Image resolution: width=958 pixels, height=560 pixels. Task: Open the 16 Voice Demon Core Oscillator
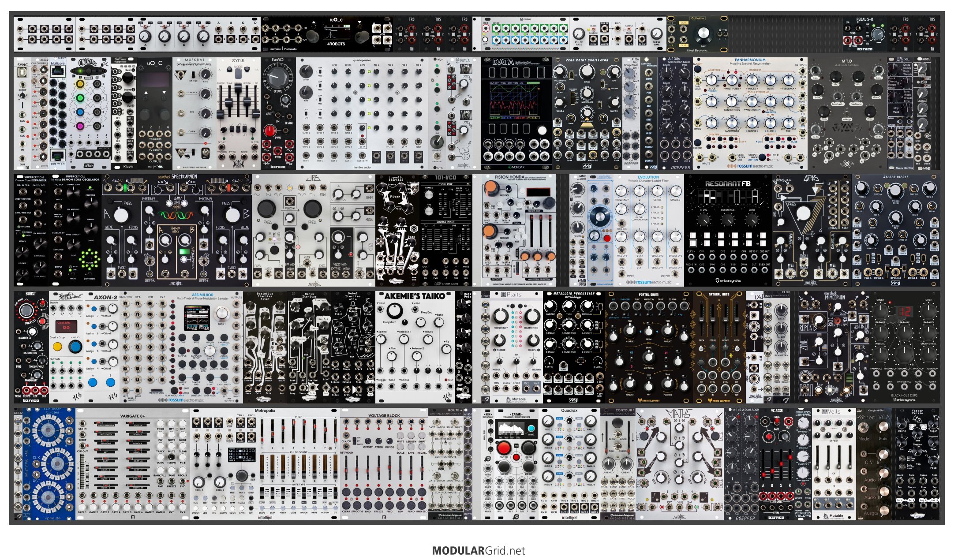75,230
